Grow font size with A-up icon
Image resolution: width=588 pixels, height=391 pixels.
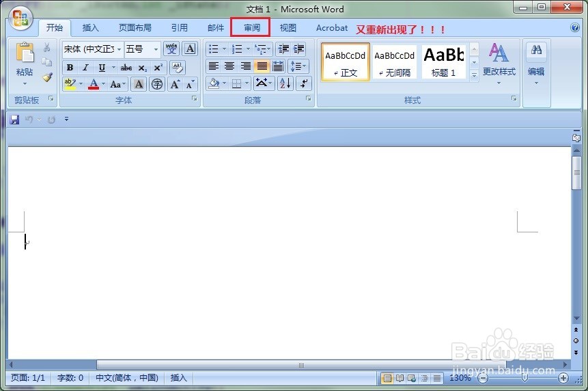click(x=175, y=84)
